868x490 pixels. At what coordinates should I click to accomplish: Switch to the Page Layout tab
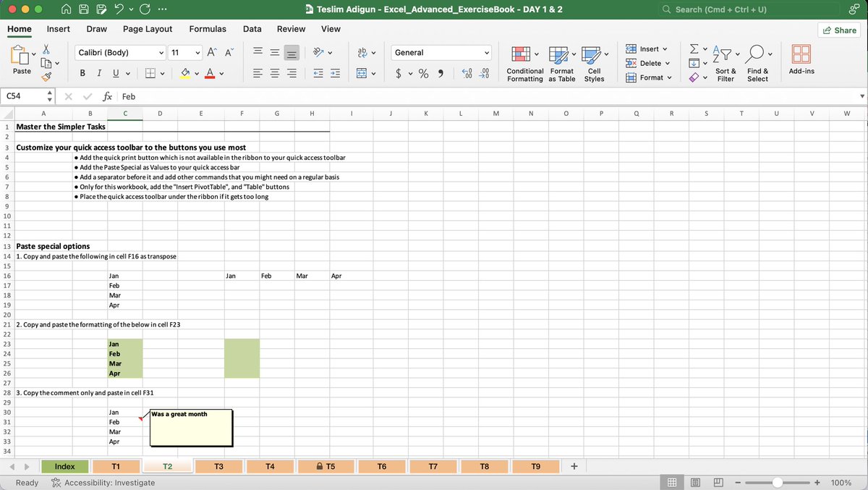pyautogui.click(x=148, y=29)
